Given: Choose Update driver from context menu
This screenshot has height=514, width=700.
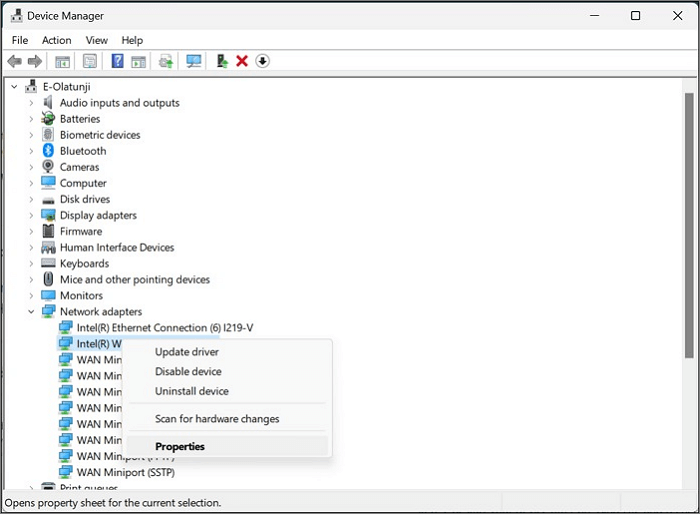Looking at the screenshot, I should [186, 352].
